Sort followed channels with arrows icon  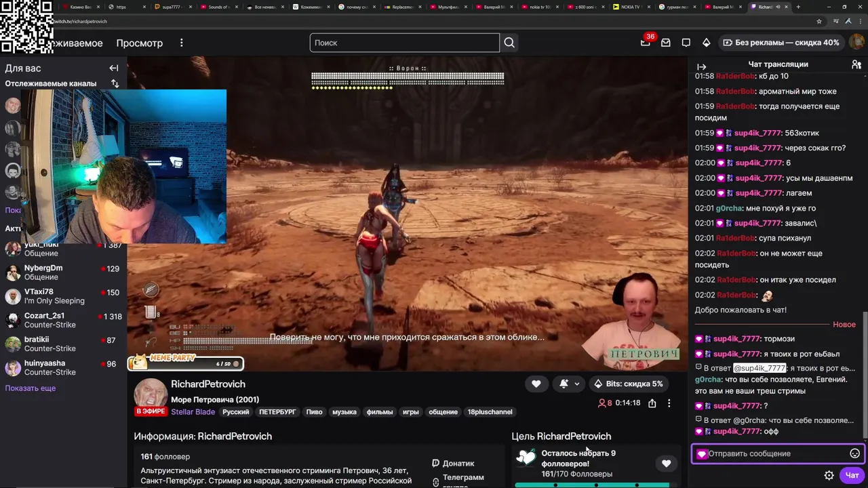(115, 83)
